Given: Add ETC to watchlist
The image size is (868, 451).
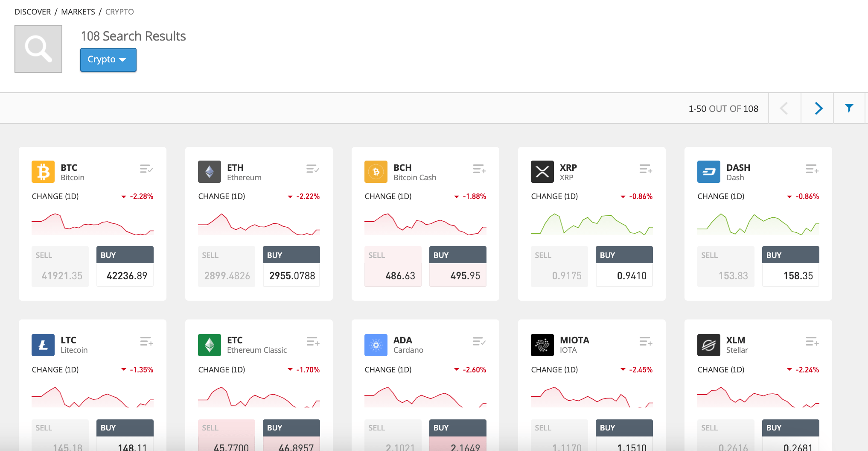Looking at the screenshot, I should pos(313,342).
